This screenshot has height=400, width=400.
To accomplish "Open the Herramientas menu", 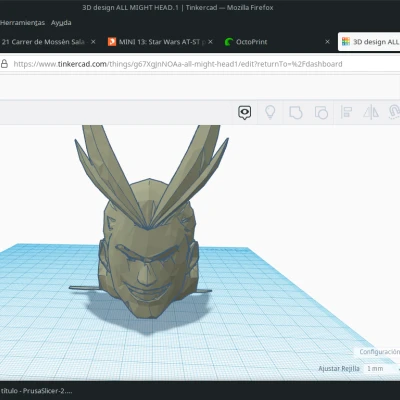I will [22, 23].
